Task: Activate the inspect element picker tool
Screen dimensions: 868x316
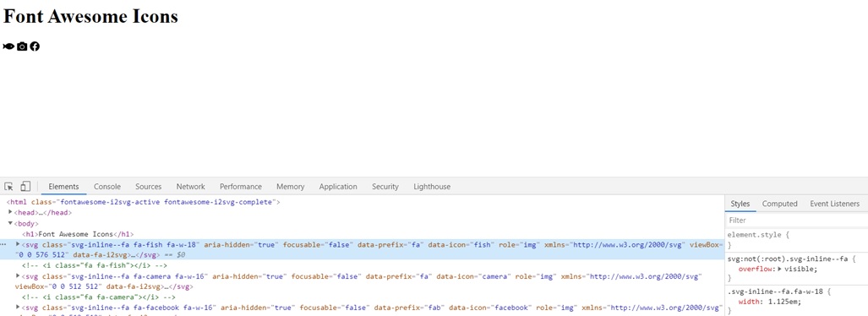Action: click(x=8, y=187)
